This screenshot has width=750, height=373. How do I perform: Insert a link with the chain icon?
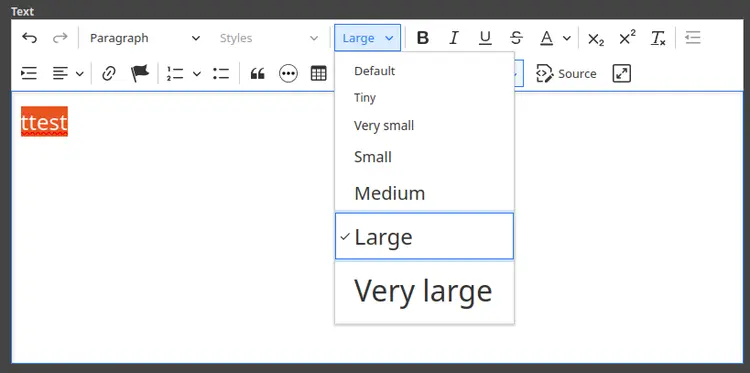tap(109, 74)
